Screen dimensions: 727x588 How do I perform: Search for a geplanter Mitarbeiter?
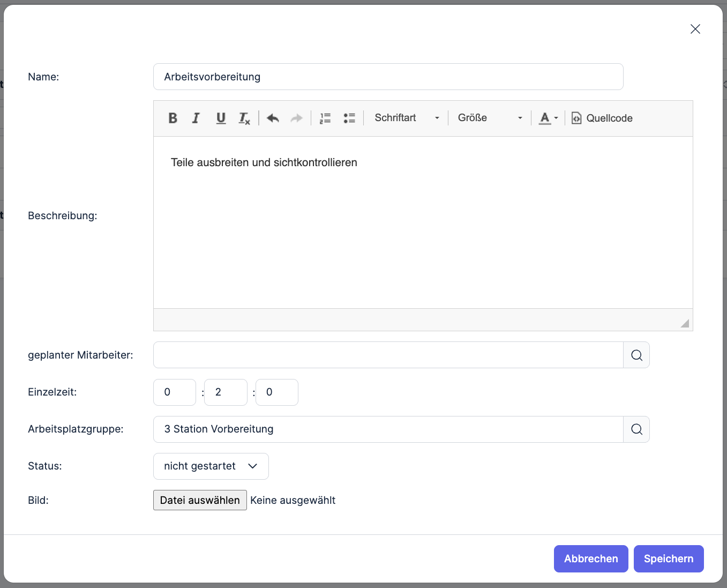[636, 355]
